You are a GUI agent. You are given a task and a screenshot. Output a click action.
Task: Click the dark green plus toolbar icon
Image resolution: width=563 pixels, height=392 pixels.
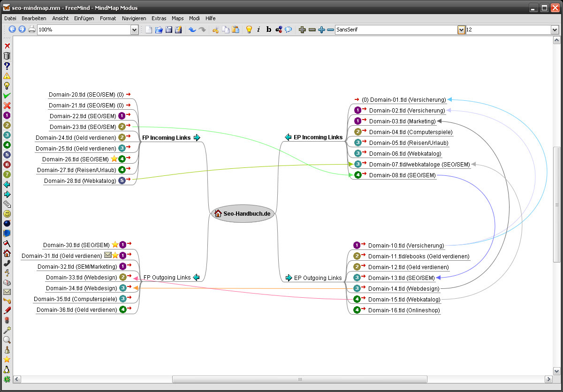[302, 30]
